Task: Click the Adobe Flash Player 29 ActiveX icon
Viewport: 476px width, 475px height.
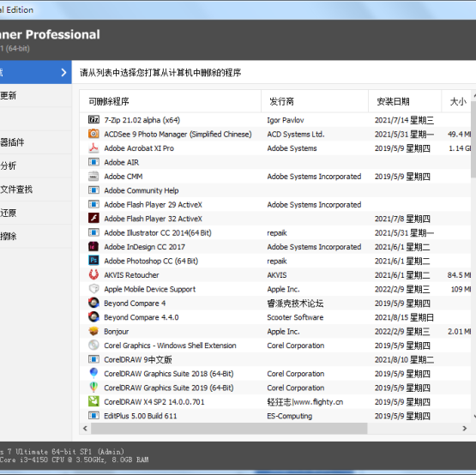Action: (x=93, y=204)
